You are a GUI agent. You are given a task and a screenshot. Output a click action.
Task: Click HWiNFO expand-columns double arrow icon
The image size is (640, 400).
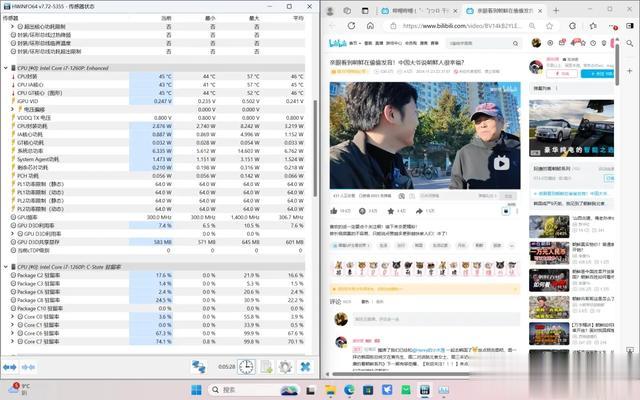tap(9, 367)
